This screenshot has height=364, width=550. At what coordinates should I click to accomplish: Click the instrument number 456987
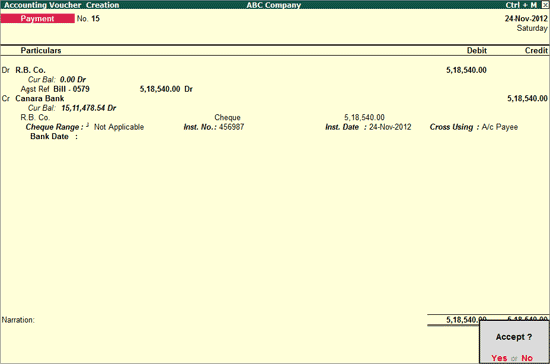click(x=231, y=127)
